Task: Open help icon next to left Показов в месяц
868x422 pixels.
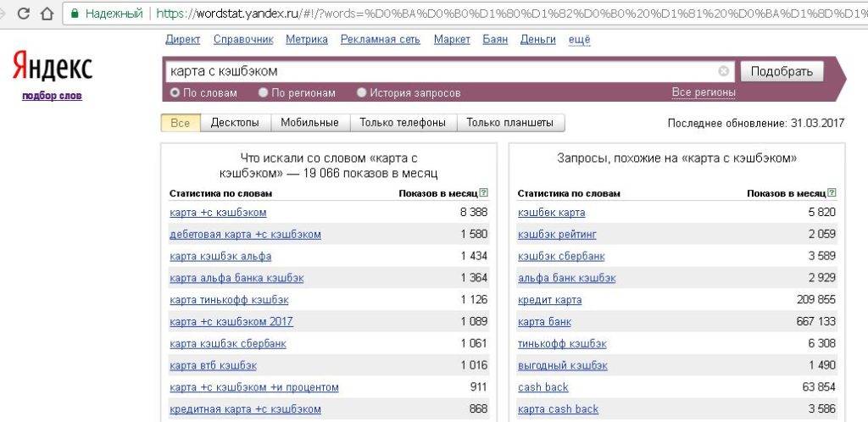Action: [x=484, y=193]
